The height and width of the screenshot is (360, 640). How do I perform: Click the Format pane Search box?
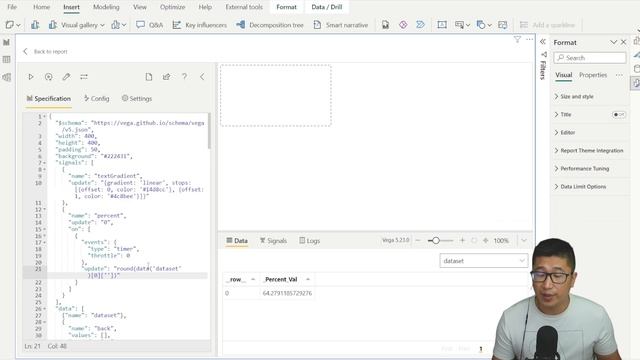click(x=590, y=58)
